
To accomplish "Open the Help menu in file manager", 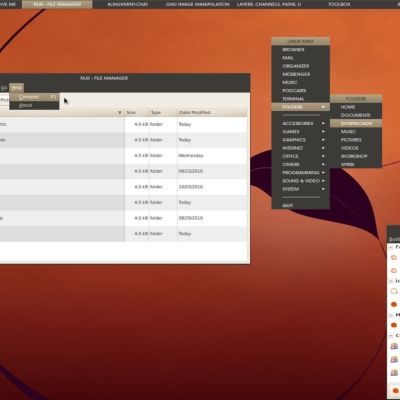I will pyautogui.click(x=16, y=88).
